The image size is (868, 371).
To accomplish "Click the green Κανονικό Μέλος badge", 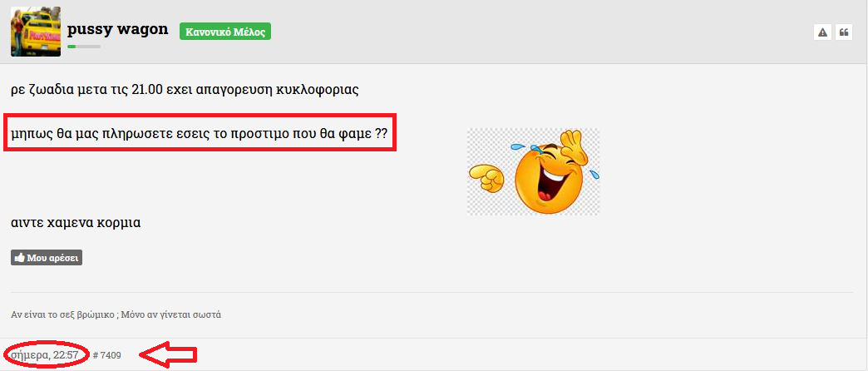I will (225, 32).
